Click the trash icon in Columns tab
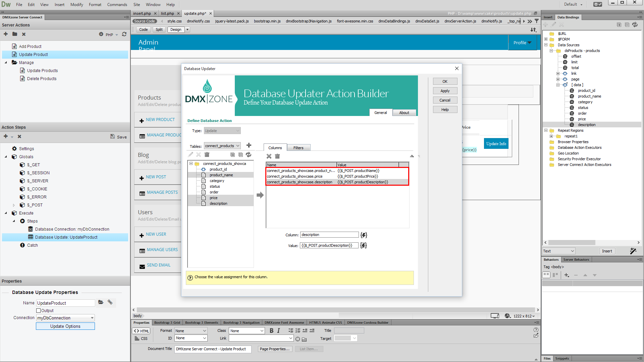The image size is (644, 362). point(277,156)
